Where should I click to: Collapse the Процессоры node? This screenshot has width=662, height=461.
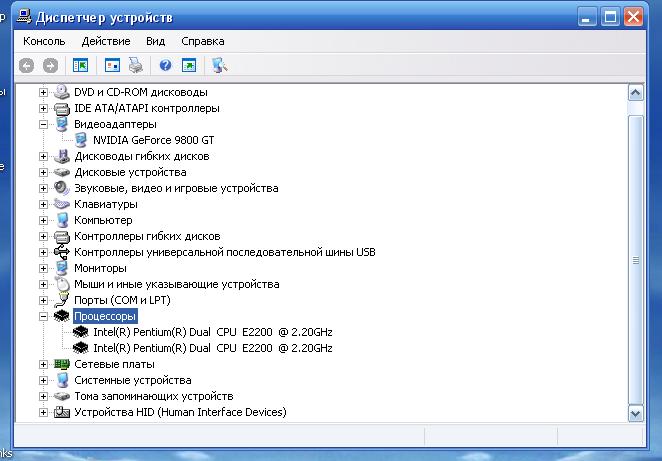[x=43, y=316]
